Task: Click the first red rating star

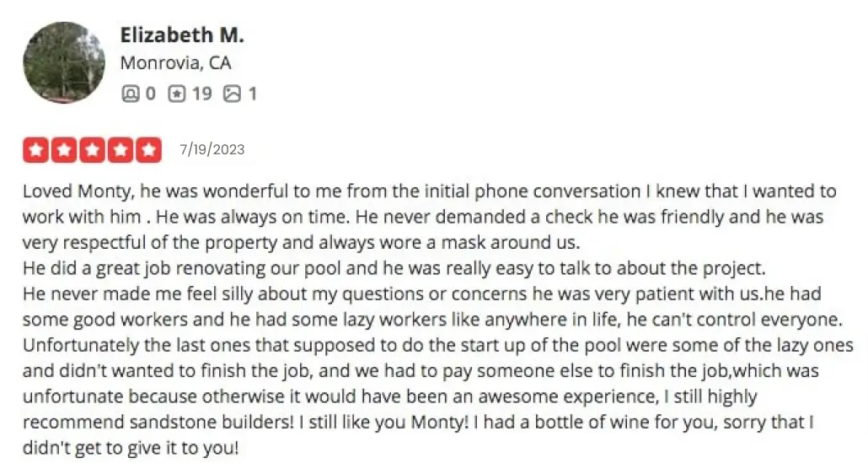Action: (x=36, y=149)
